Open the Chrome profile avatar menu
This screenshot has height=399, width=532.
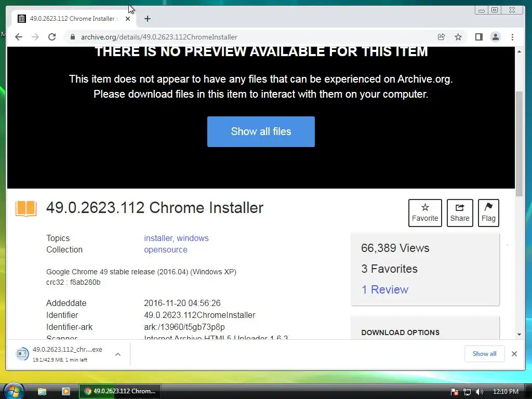click(x=496, y=37)
